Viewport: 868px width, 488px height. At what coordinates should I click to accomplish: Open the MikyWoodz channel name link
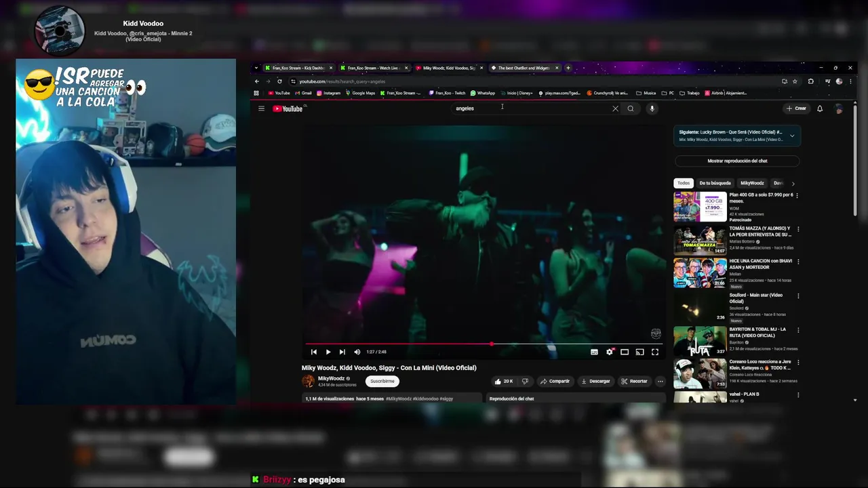(332, 379)
